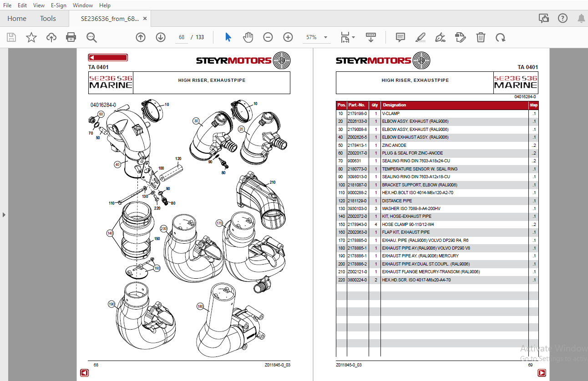Select the highlight text tool
This screenshot has width=588, height=381.
click(x=420, y=37)
